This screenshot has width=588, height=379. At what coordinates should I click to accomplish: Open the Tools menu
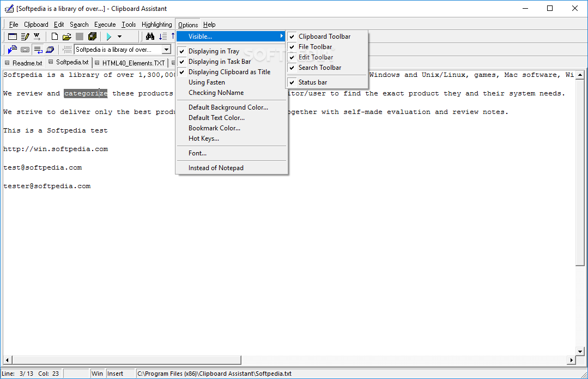tap(129, 25)
